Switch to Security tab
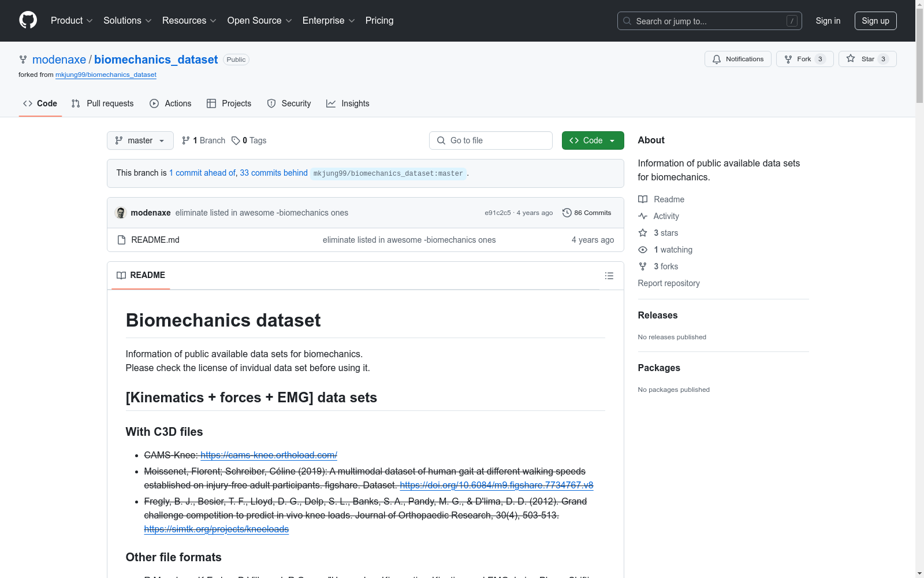The height and width of the screenshot is (578, 924). point(289,103)
